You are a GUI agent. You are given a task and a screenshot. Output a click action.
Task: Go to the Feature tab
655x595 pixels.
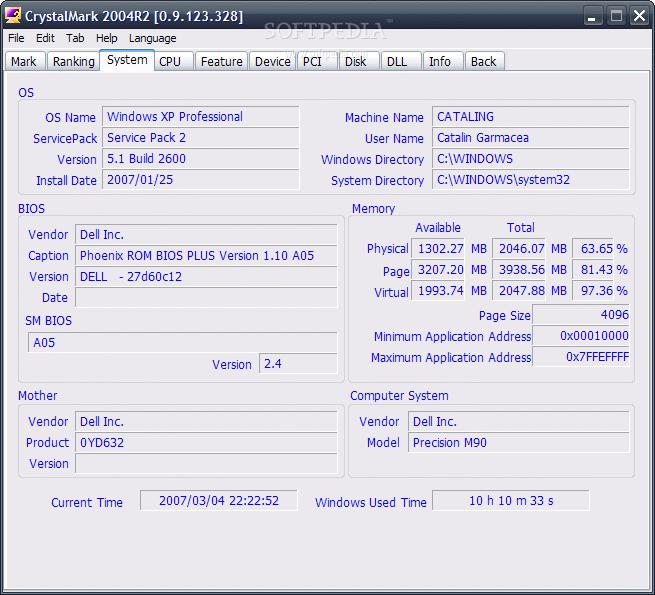coord(221,62)
